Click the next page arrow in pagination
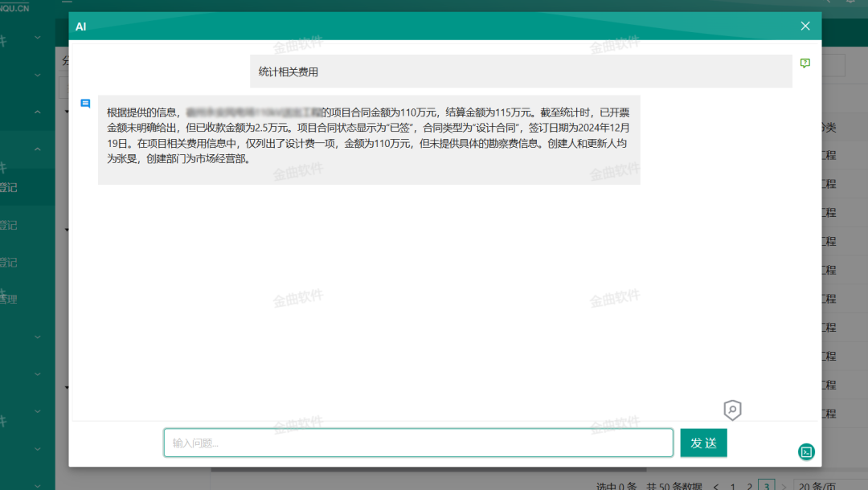Image resolution: width=868 pixels, height=490 pixels. click(783, 487)
